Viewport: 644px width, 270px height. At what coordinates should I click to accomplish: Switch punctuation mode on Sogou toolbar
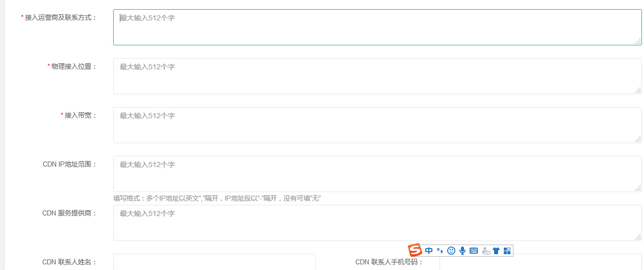(440, 251)
